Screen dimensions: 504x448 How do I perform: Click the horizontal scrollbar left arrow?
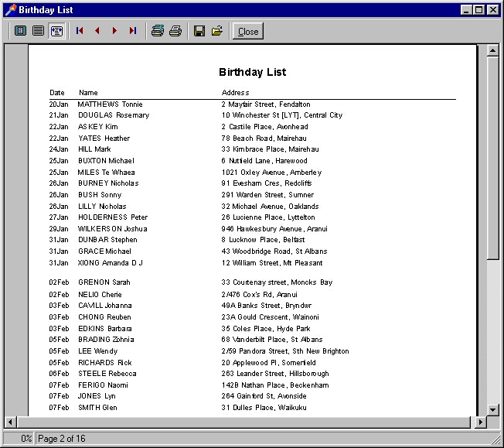coord(10,422)
